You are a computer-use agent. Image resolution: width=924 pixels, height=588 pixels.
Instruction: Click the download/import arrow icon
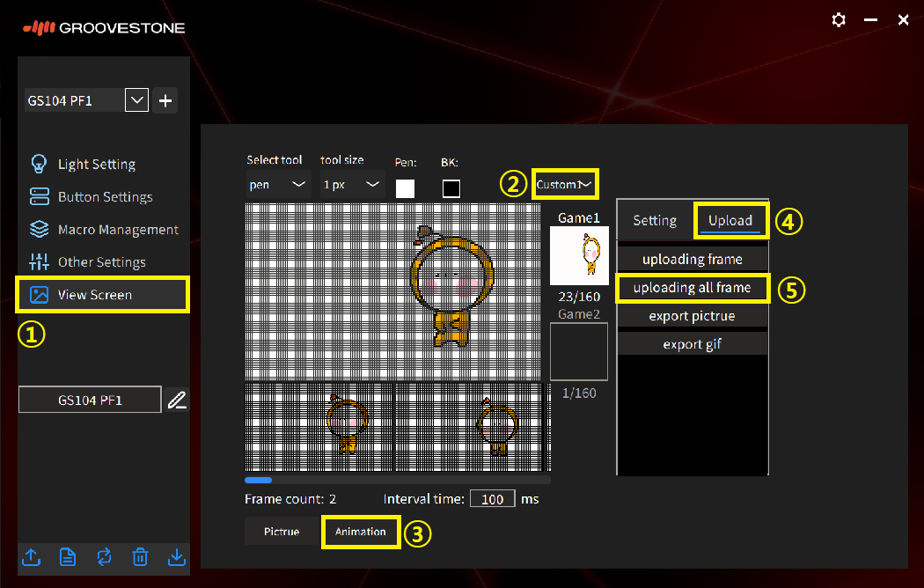tap(176, 556)
